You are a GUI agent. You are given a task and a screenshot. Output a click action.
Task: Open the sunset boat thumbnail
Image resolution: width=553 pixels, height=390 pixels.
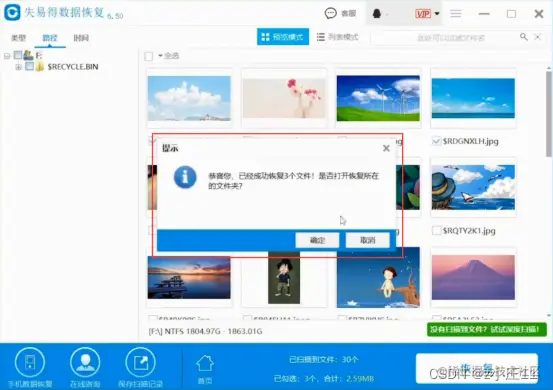(x=189, y=278)
